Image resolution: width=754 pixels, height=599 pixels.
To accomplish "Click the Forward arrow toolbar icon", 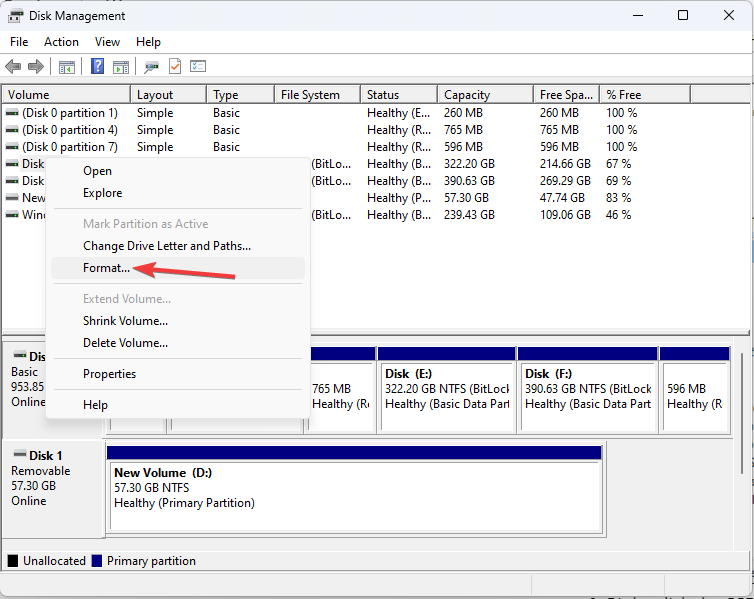I will click(x=36, y=66).
